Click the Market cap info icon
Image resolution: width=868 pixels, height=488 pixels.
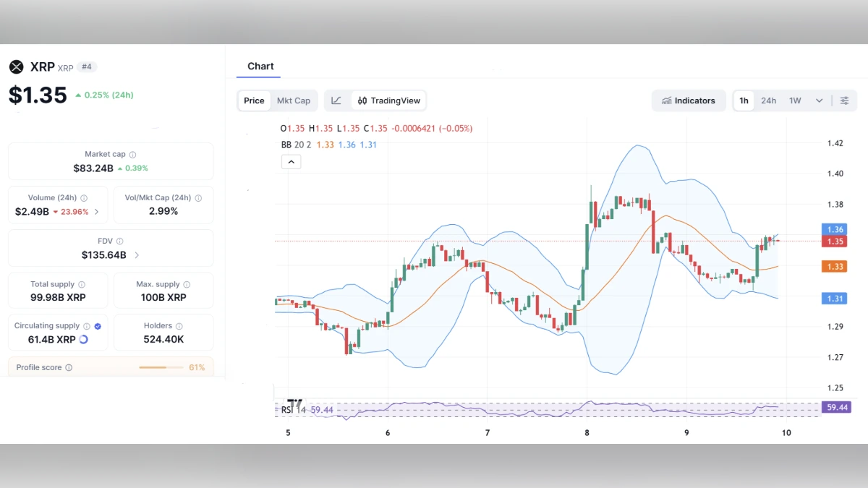tap(135, 154)
